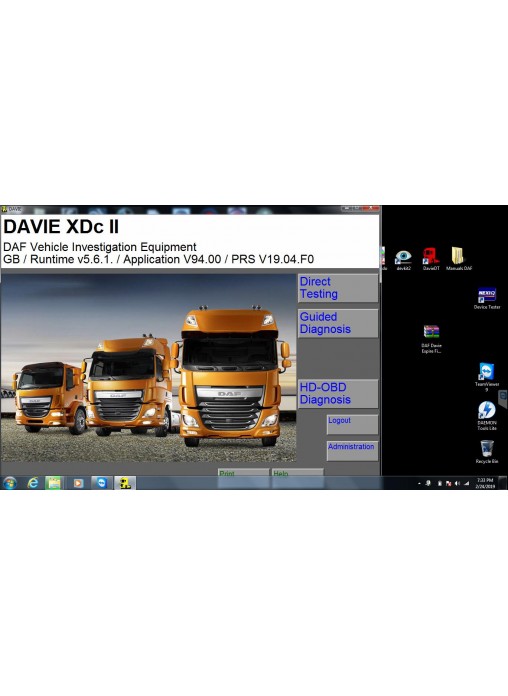Click the Runtime v5.6.1 version line
Viewport: 508px width, 696px height.
159,259
